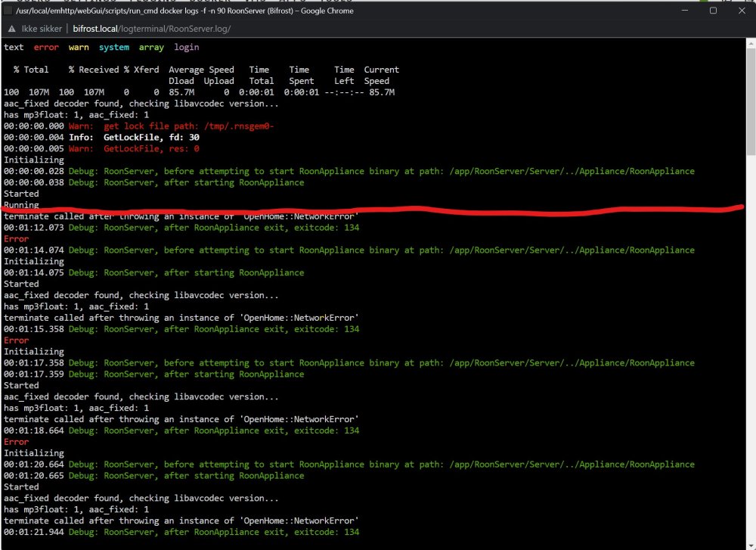The width and height of the screenshot is (756, 550).
Task: Select the 'text' log filter
Action: (14, 47)
